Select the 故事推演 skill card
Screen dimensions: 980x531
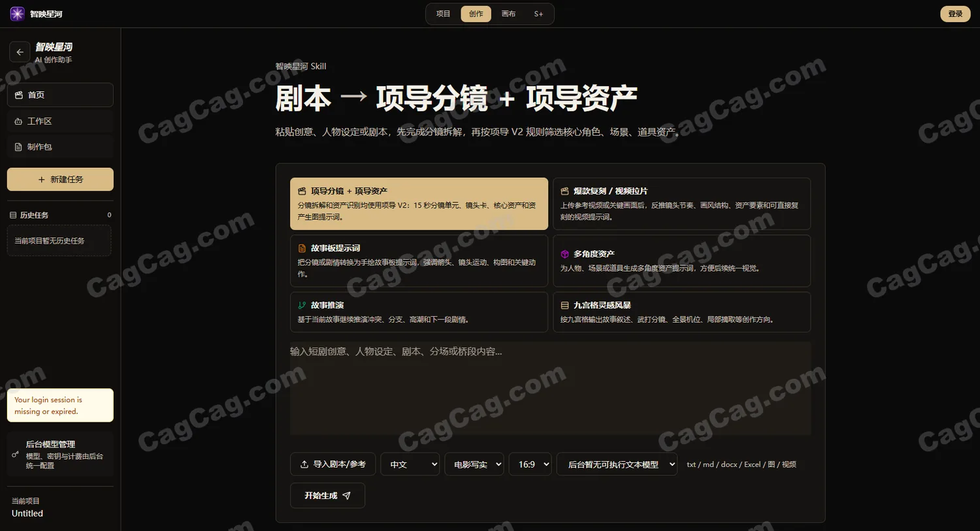point(419,312)
